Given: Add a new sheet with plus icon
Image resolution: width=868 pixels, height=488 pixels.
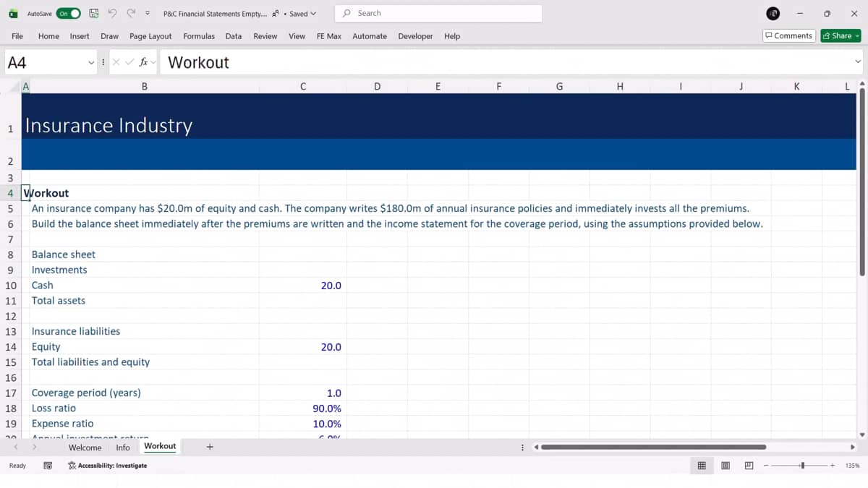Looking at the screenshot, I should tap(210, 447).
